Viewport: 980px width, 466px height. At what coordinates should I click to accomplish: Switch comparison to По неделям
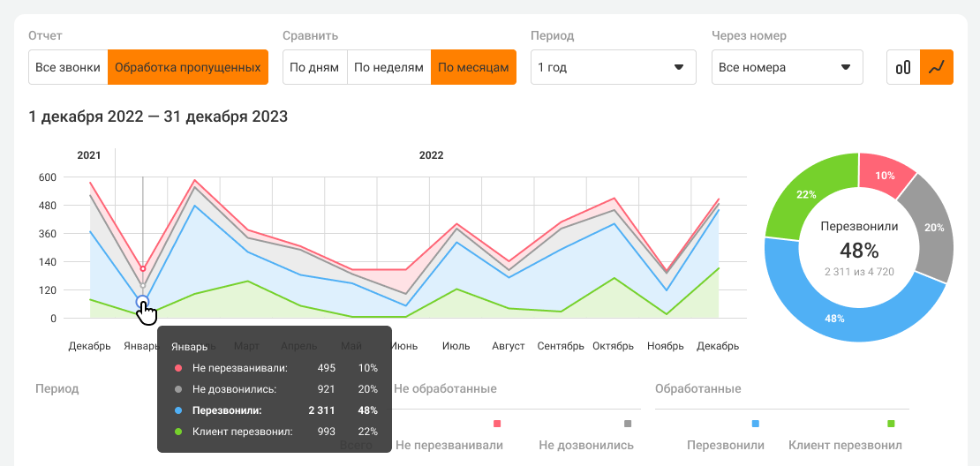[x=388, y=67]
